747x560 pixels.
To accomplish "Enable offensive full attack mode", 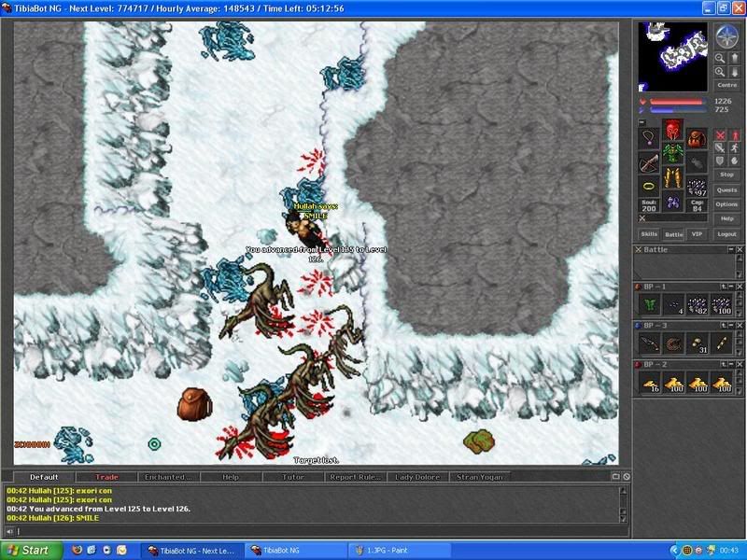I will [720, 135].
